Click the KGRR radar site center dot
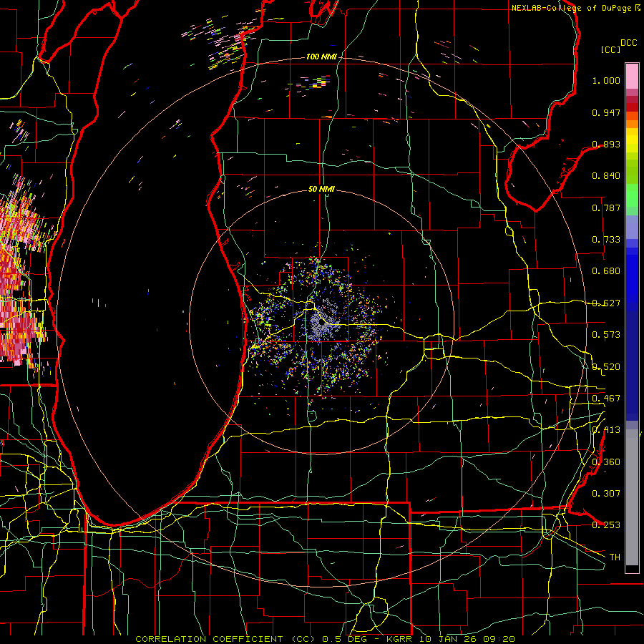 click(321, 323)
